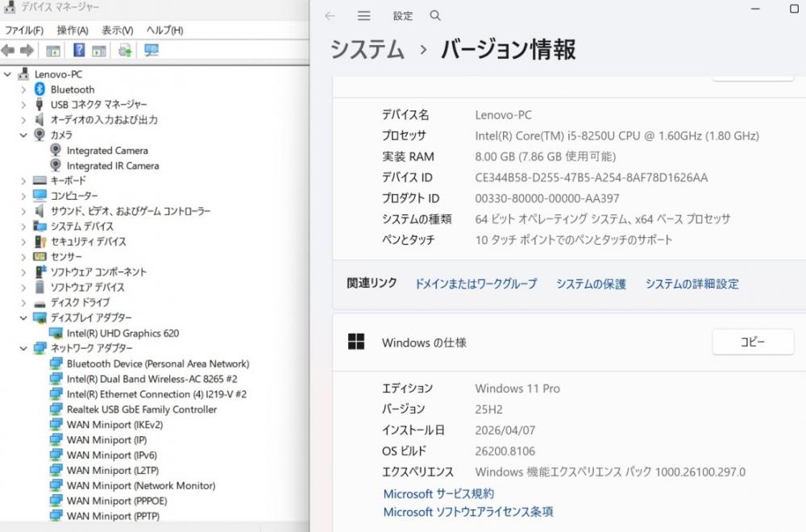Select Intel(R) UHD Graphics 620 device
Screen dimensions: 806x532
pos(123,333)
